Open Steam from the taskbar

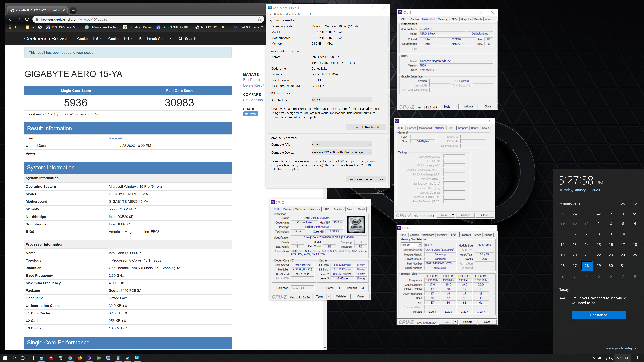[x=127, y=358]
